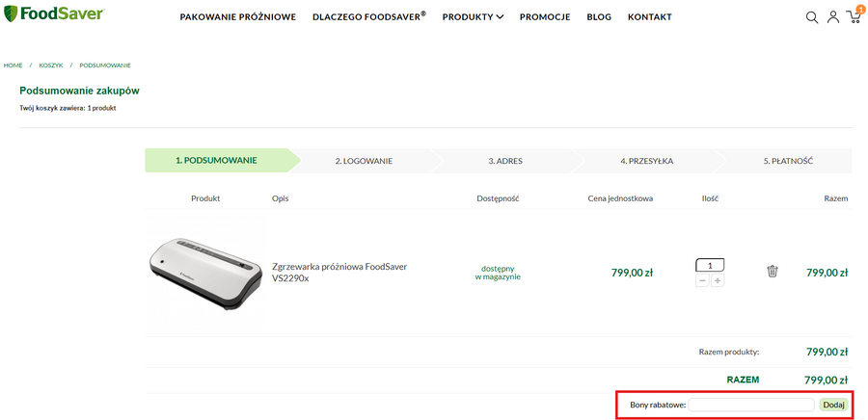Image resolution: width=868 pixels, height=420 pixels.
Task: Open the vacuum sealer product thumbnail
Action: click(x=203, y=273)
